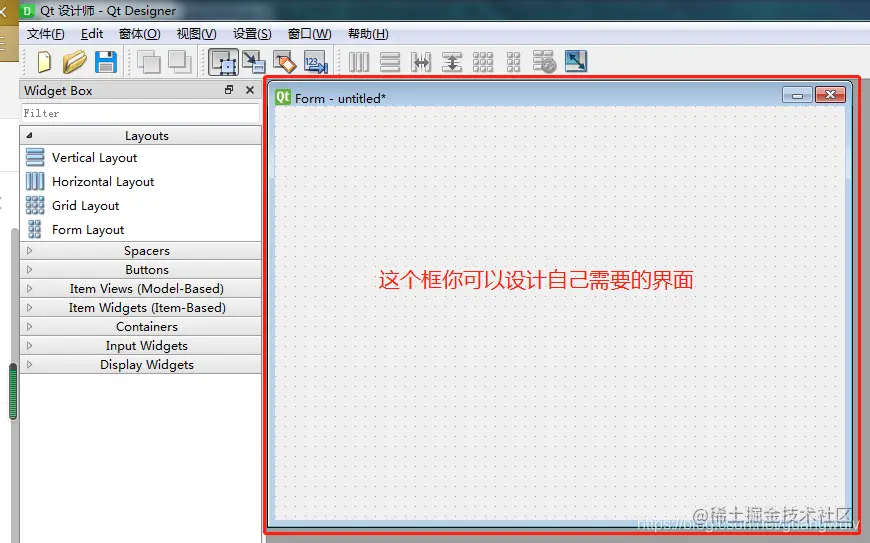Open the 窗体(O) menu
This screenshot has height=543, width=870.
(x=139, y=34)
